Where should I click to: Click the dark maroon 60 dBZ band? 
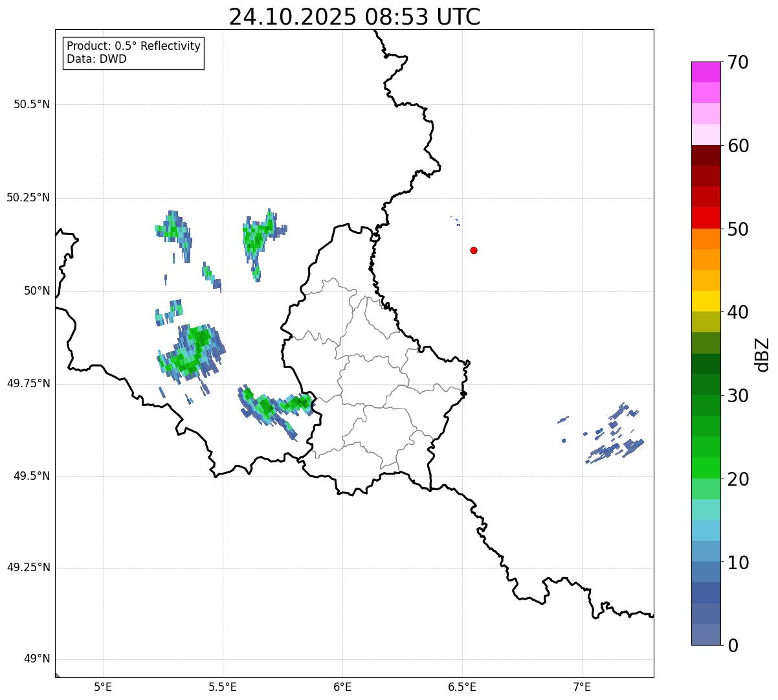coord(706,155)
